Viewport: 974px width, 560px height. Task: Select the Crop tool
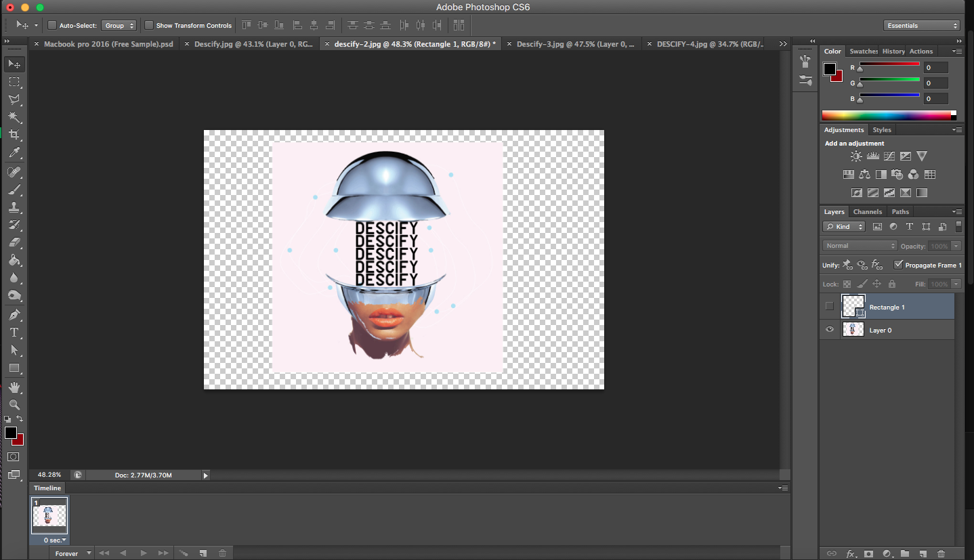(14, 135)
